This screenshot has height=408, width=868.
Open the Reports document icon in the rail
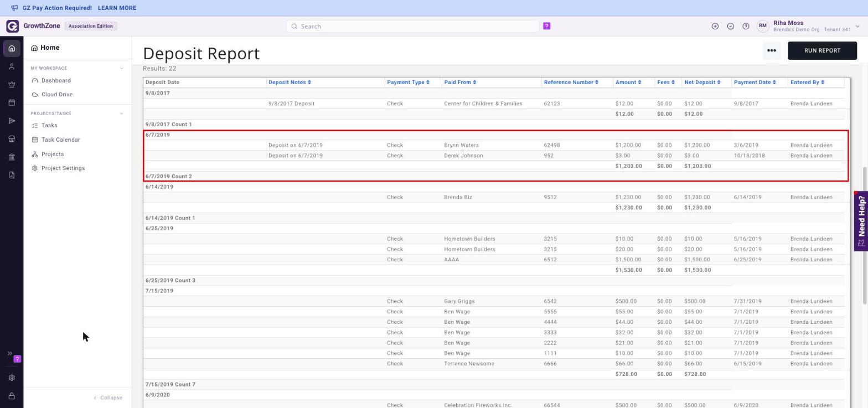pyautogui.click(x=12, y=175)
